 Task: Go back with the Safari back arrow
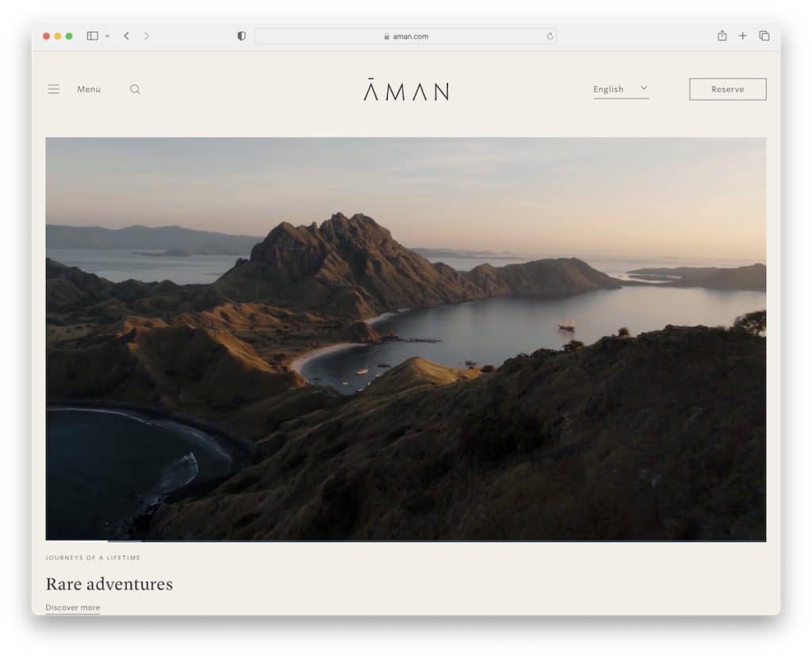click(127, 36)
